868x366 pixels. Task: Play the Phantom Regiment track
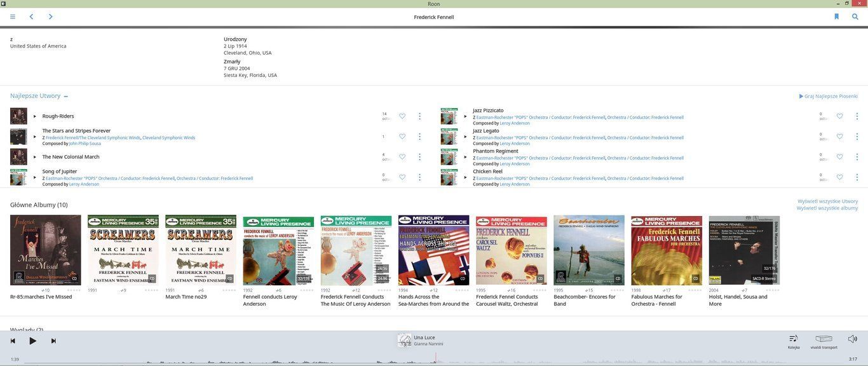point(465,157)
